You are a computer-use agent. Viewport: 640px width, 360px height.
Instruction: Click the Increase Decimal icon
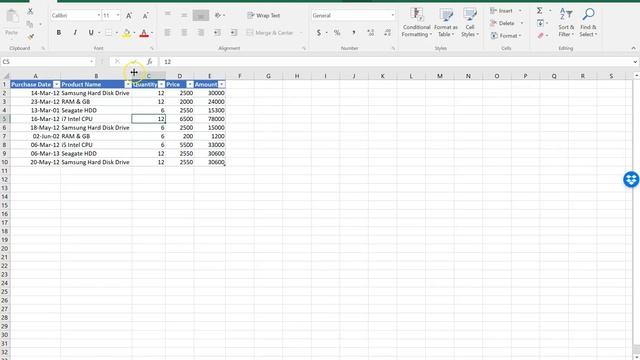click(371, 33)
